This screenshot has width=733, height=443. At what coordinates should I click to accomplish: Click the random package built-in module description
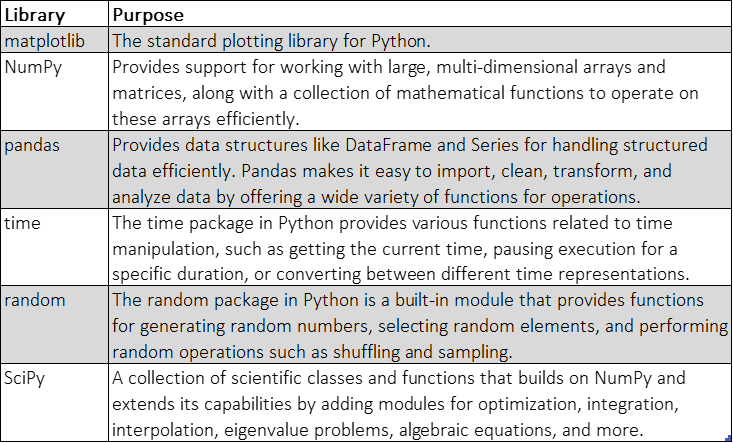coord(420,325)
